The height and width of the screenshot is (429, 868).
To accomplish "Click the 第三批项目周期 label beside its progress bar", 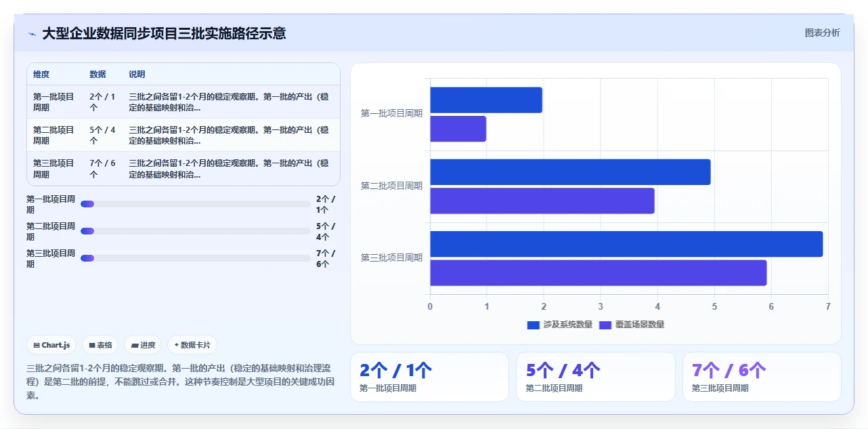I will pyautogui.click(x=51, y=259).
